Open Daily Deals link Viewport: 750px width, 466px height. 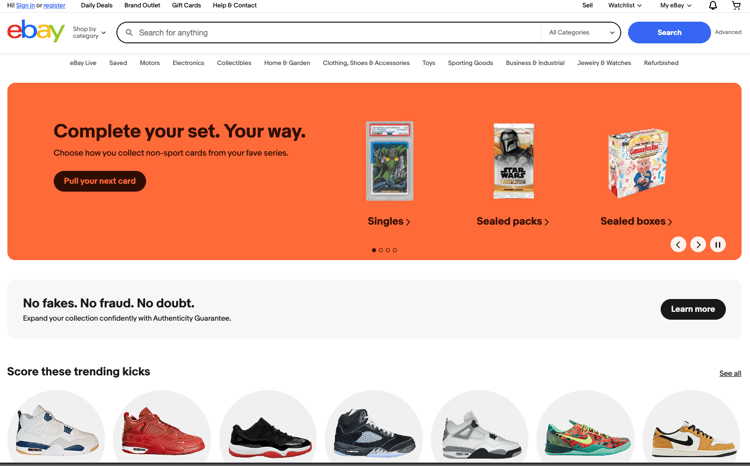pos(97,5)
